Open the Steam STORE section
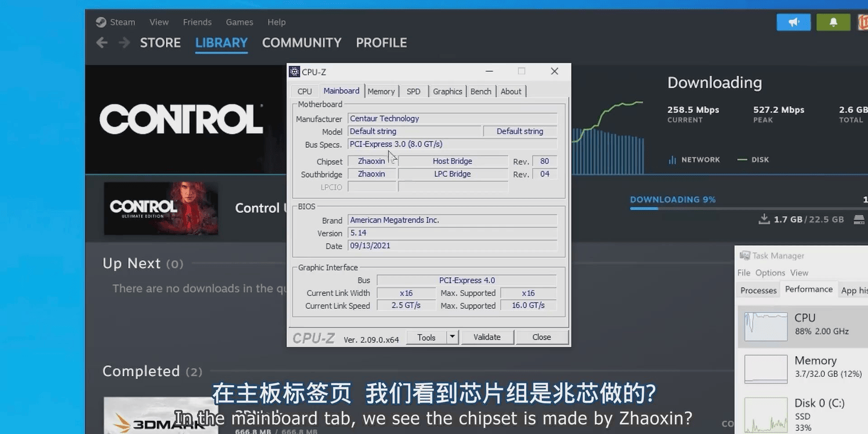 [160, 43]
